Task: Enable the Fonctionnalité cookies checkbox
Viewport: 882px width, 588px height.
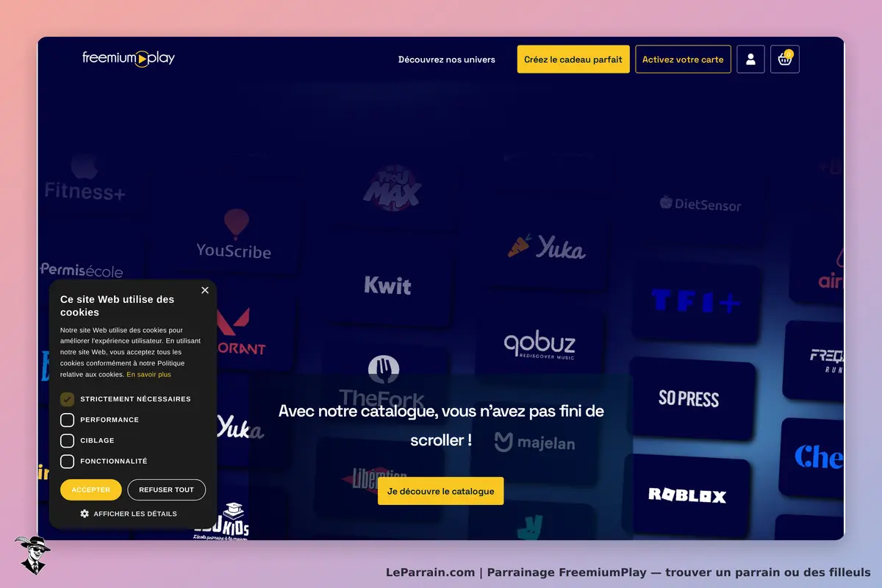Action: [x=67, y=461]
